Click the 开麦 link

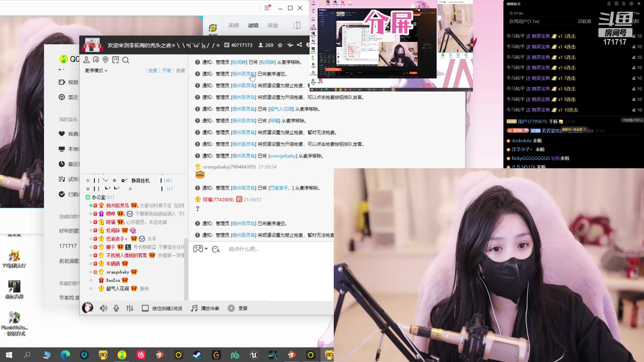coord(166,70)
